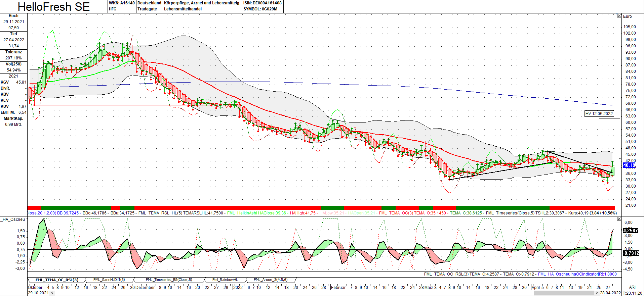
Task: Click the DivR. row label
Action: (5, 88)
